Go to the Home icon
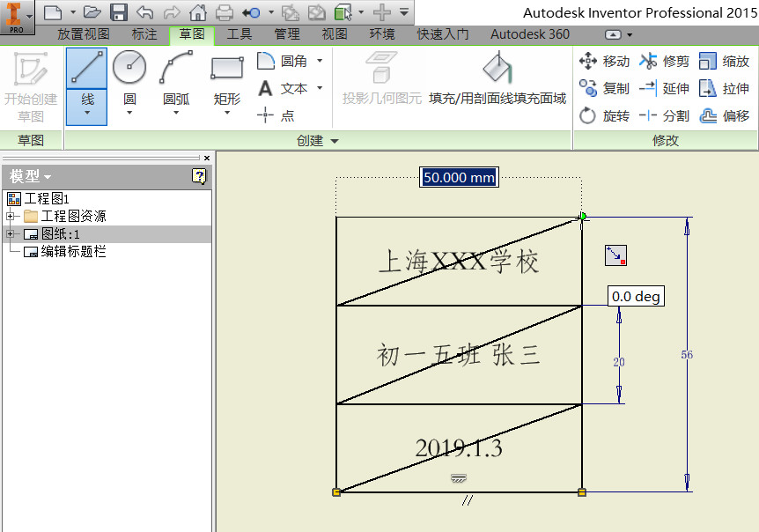Image resolution: width=759 pixels, height=532 pixels. pos(197,12)
